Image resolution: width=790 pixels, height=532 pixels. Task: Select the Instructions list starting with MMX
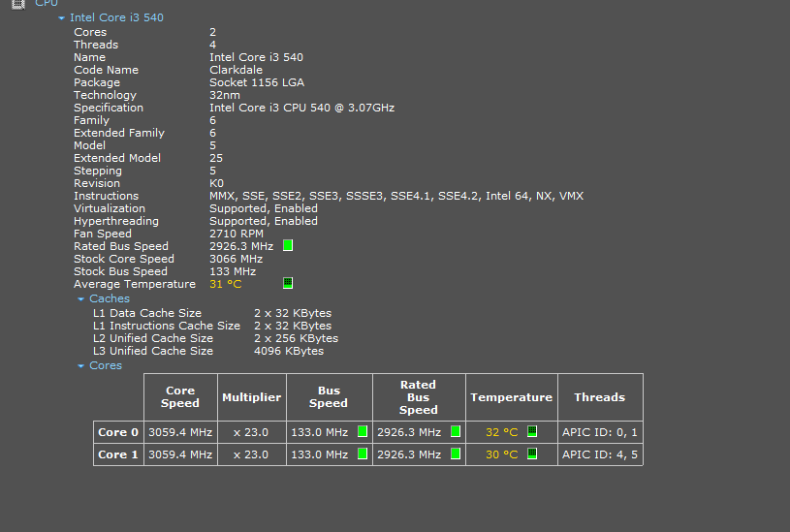[x=396, y=196]
